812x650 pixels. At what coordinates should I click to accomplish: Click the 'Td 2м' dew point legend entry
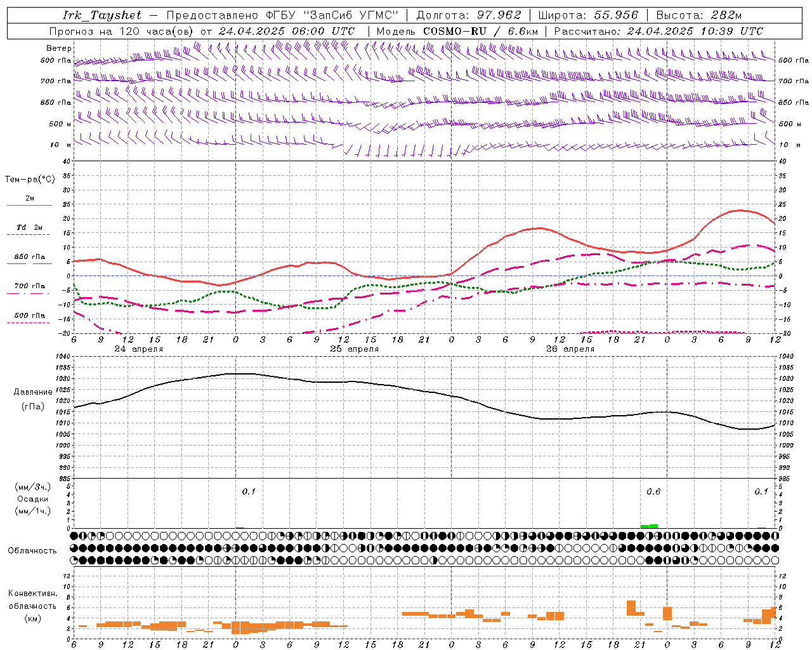coord(30,227)
